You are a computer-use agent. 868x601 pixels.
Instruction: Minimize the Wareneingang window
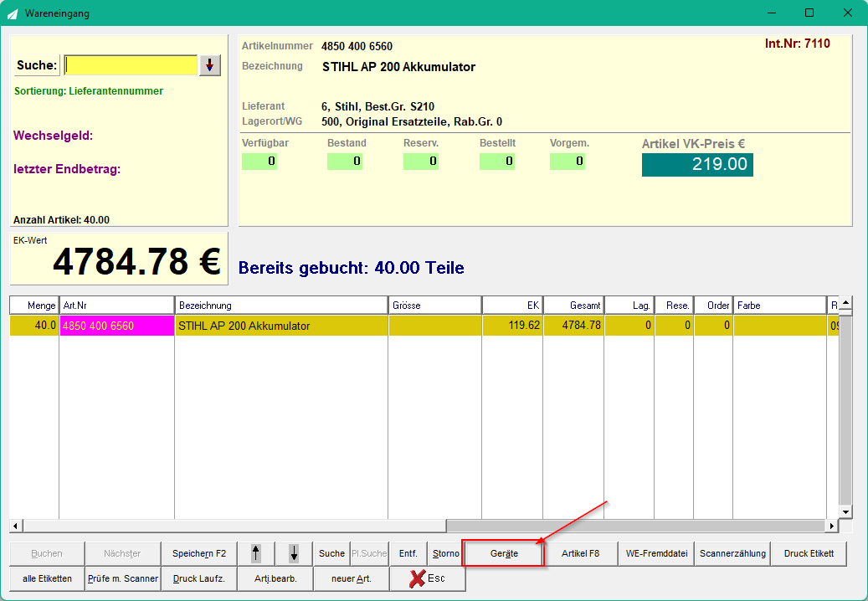[x=771, y=13]
